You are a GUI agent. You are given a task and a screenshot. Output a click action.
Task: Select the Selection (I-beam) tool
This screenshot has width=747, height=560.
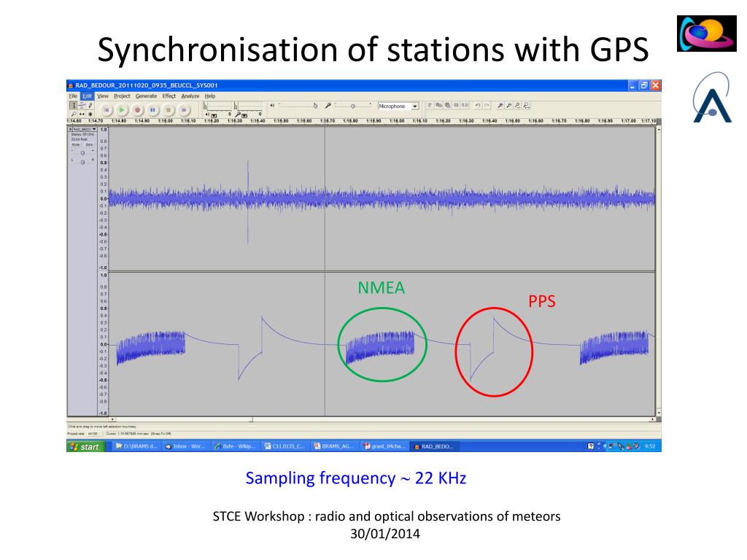(74, 105)
